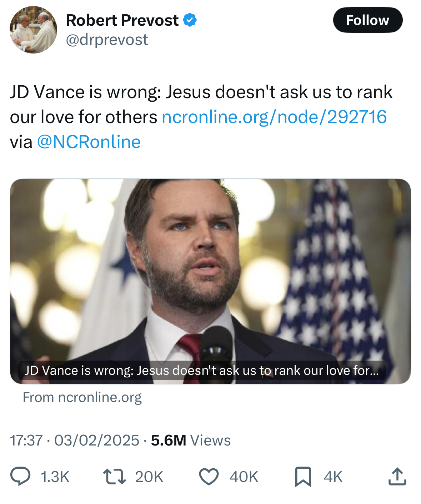View the 5.6M Views analytics
This screenshot has height=504, width=421.
(x=191, y=441)
